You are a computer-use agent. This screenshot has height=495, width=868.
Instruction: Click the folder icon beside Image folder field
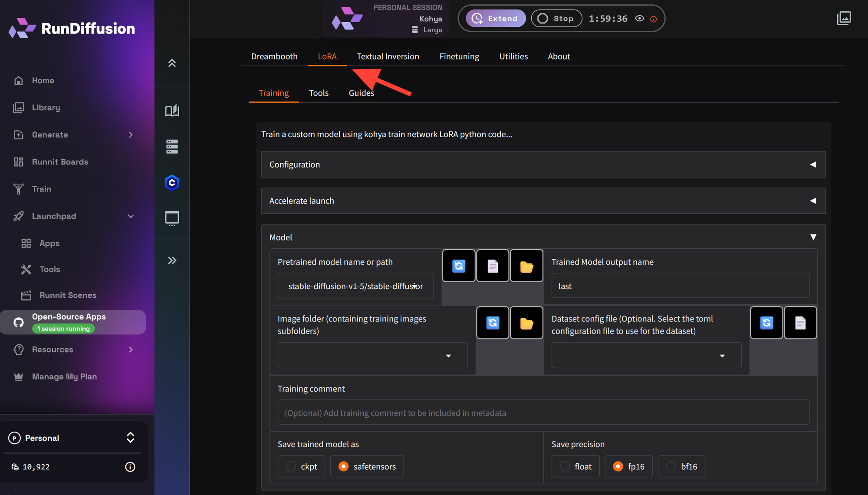[526, 323]
